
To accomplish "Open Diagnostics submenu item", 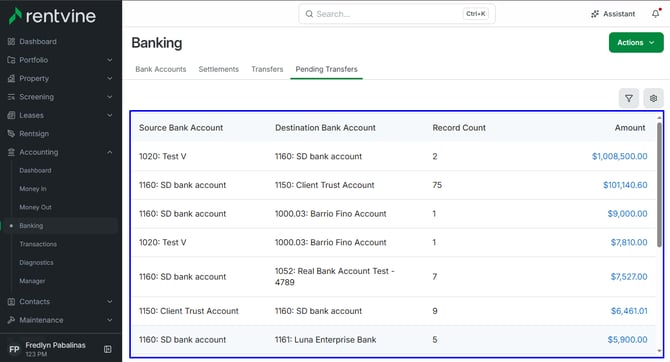I will click(36, 262).
